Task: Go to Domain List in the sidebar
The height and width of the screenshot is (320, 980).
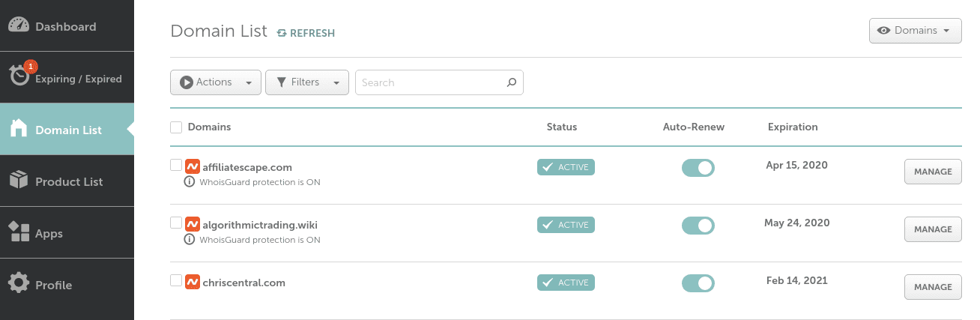Action: (x=67, y=130)
